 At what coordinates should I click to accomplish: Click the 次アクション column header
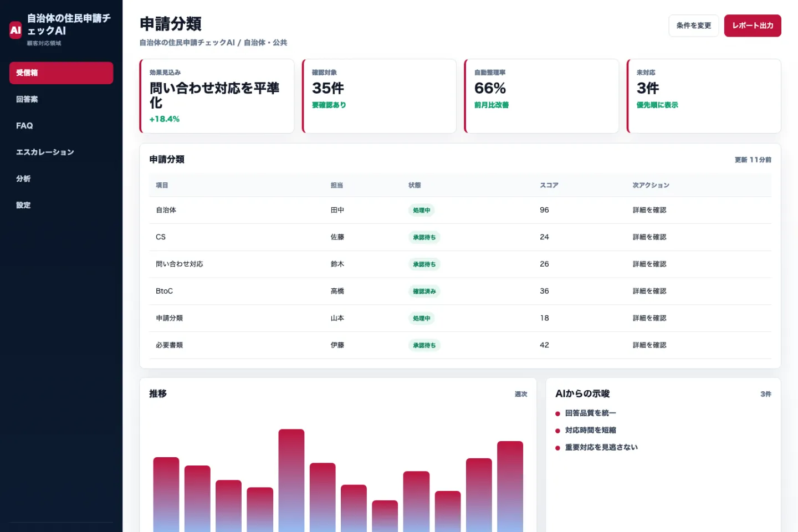point(651,185)
